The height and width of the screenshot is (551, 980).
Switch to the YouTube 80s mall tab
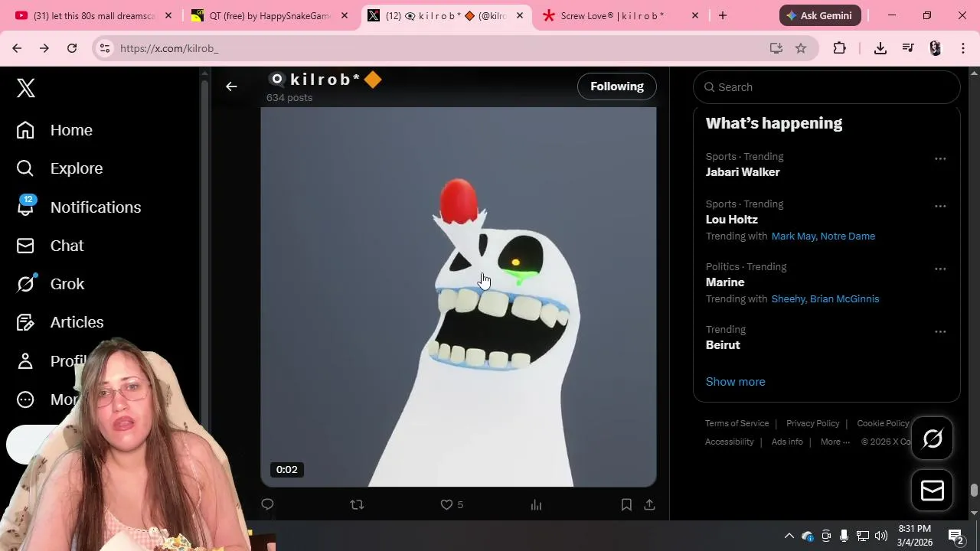[92, 15]
